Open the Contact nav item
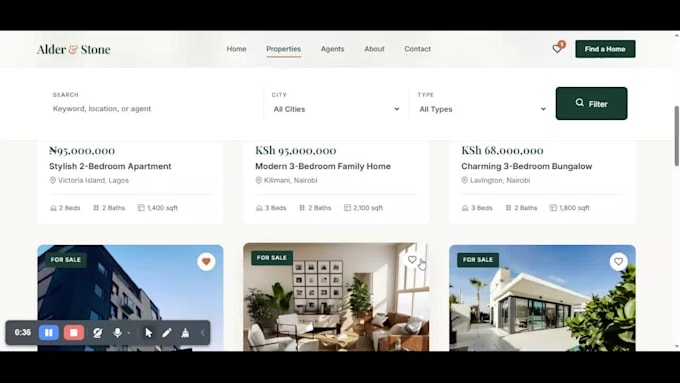The width and height of the screenshot is (680, 383). 418,49
